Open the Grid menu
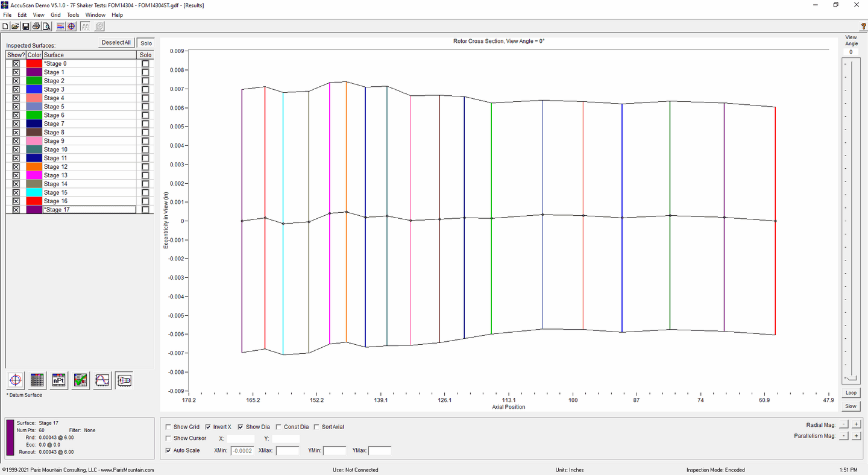This screenshot has height=475, width=868. (x=55, y=14)
